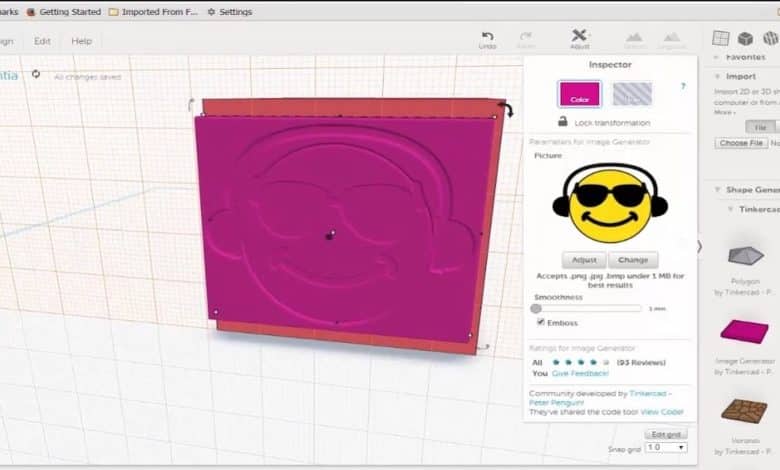780x470 pixels.
Task: Click the fifth gray rating star
Action: coord(605,362)
